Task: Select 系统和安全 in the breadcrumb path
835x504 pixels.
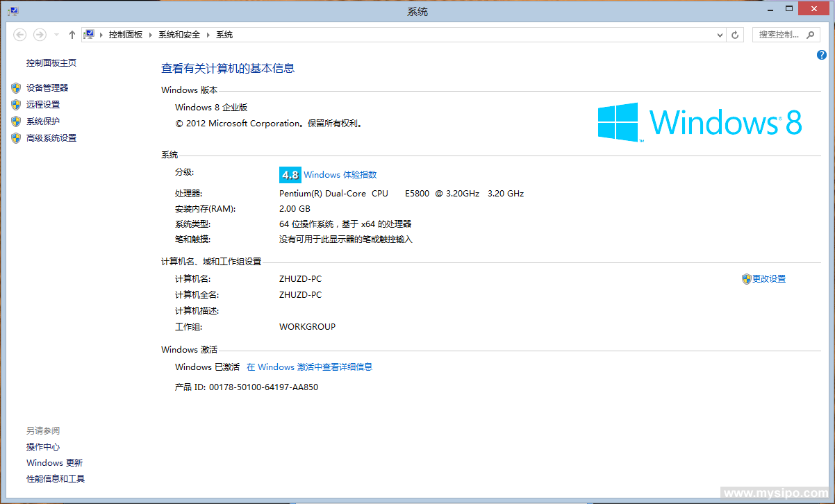Action: [x=179, y=35]
